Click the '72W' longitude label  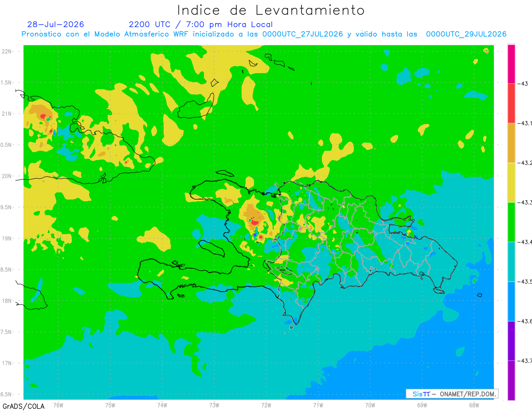click(266, 405)
